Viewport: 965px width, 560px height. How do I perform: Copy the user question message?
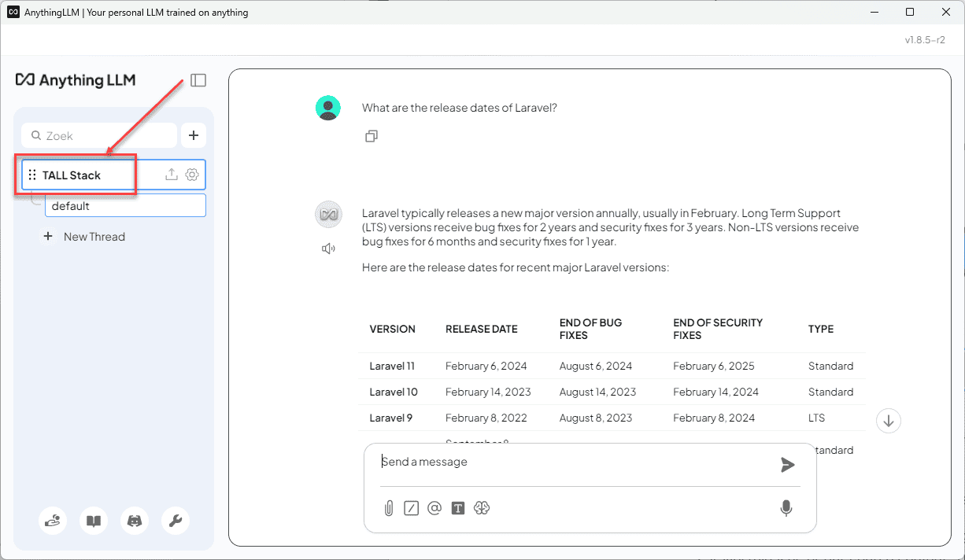coord(372,136)
